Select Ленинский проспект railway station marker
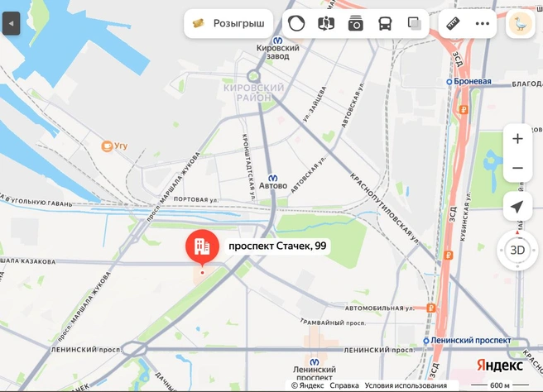The image size is (543, 392). (426, 341)
